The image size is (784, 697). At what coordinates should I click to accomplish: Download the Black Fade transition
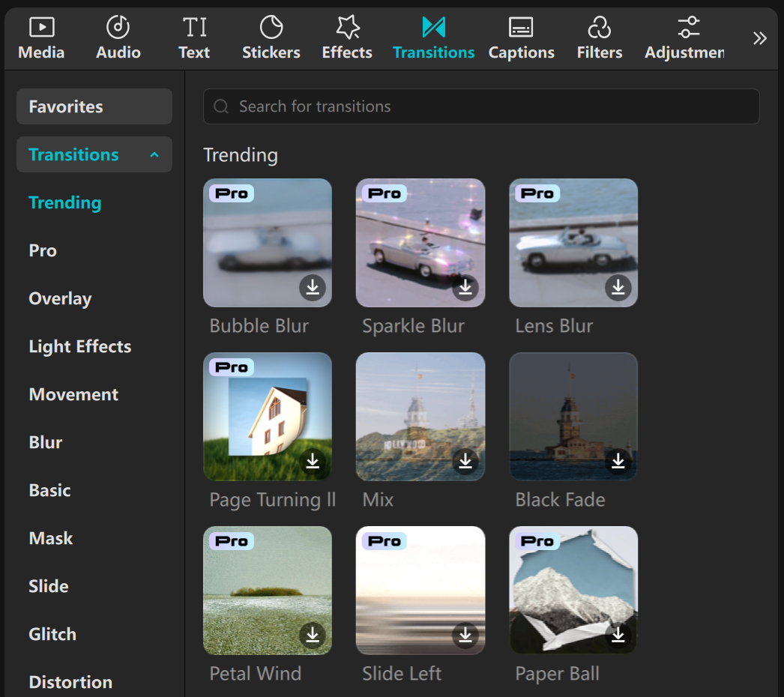click(x=618, y=461)
